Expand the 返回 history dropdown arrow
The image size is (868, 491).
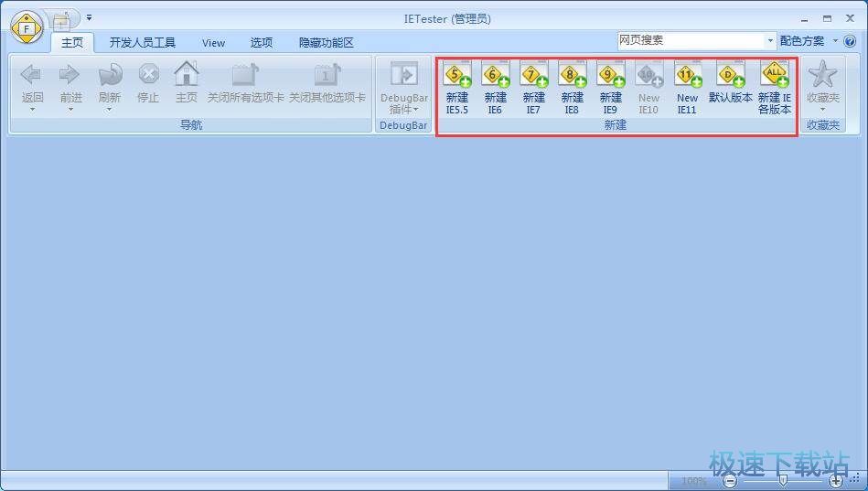click(x=32, y=109)
